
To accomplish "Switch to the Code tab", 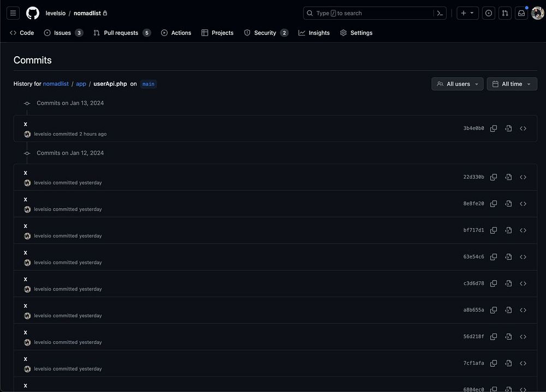I will coord(22,33).
